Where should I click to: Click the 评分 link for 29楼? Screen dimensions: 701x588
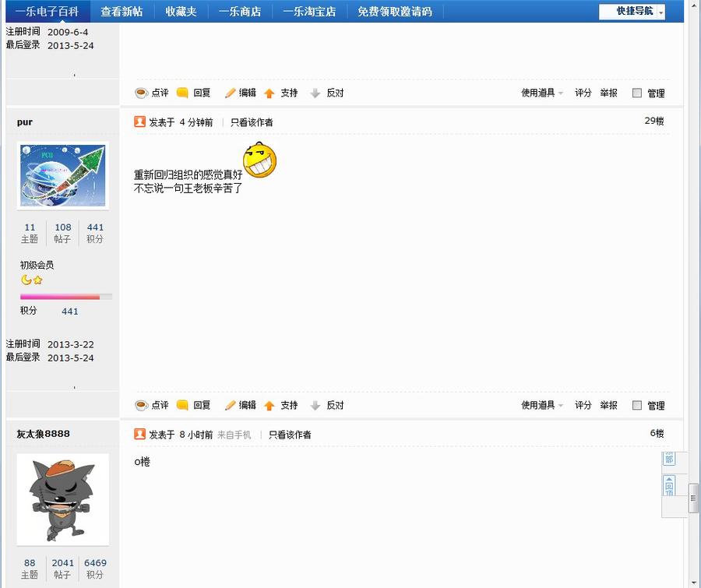[x=583, y=405]
